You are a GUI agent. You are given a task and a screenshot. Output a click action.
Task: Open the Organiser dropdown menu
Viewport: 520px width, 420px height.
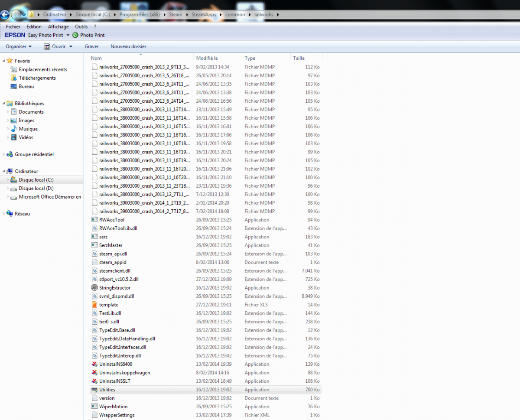tap(19, 46)
